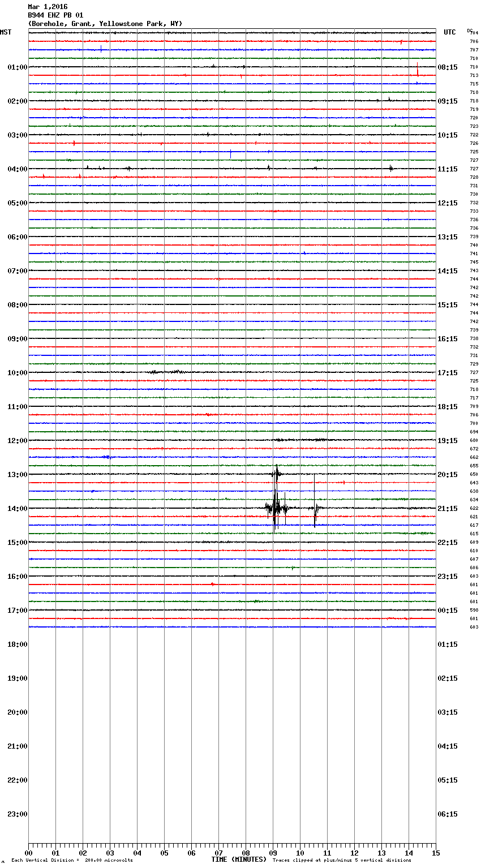Select the 02:00 MST time label
Viewport: 481px width, 868px height.
tap(18, 101)
